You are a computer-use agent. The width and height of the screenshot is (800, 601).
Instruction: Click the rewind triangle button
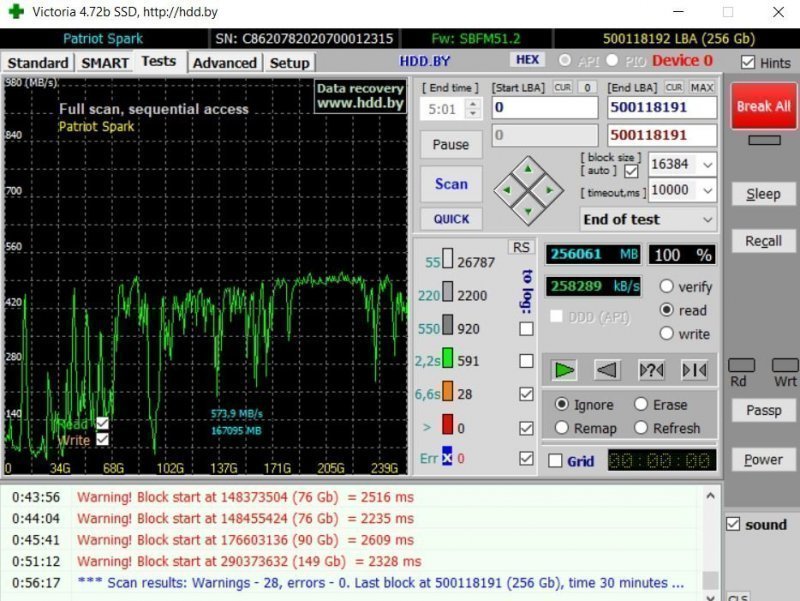pos(607,370)
